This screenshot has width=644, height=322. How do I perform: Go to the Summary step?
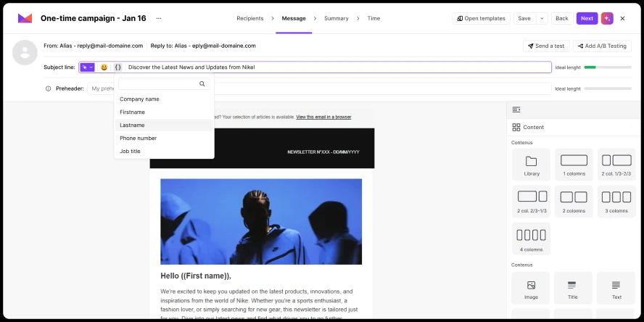(337, 18)
